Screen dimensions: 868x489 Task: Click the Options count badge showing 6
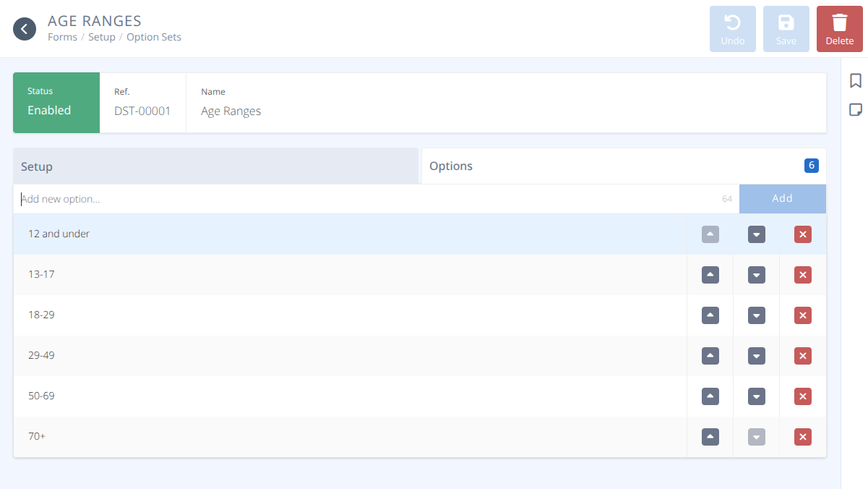pyautogui.click(x=811, y=165)
